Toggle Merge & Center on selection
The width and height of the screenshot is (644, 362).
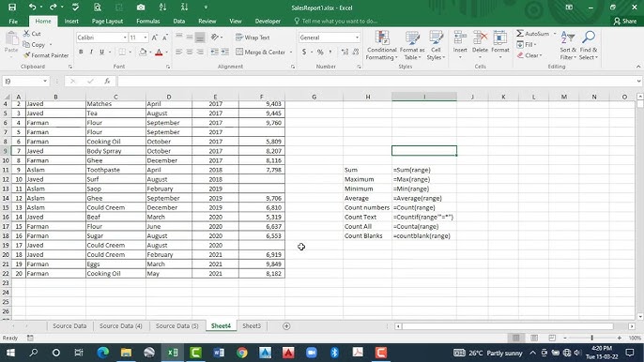coord(260,53)
